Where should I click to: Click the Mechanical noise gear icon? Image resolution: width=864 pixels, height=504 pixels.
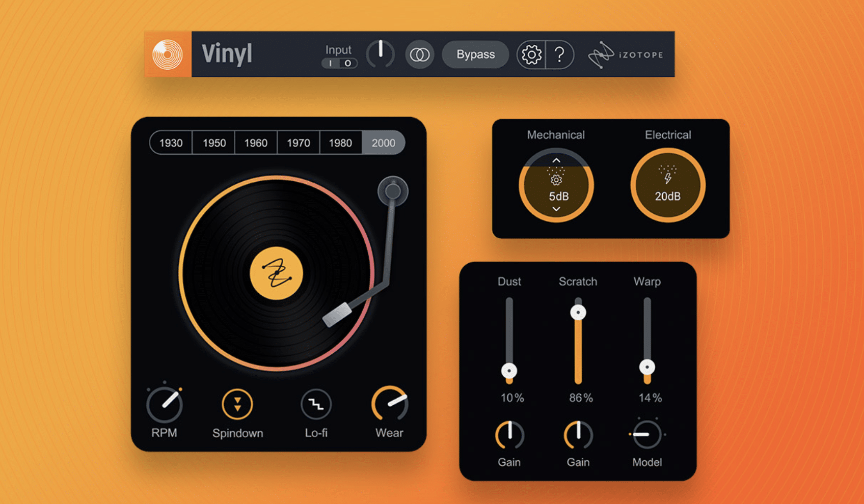[x=556, y=180]
